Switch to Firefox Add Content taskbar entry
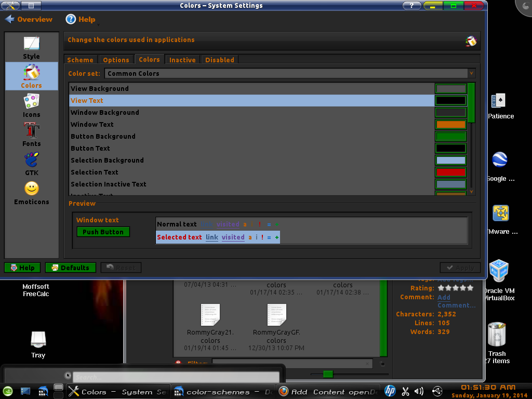This screenshot has height=399, width=532. [x=328, y=392]
